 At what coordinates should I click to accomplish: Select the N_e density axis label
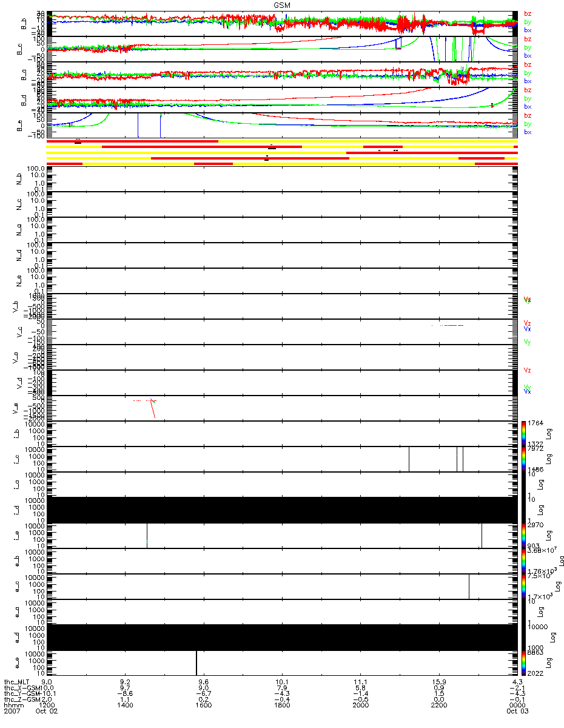click(19, 280)
